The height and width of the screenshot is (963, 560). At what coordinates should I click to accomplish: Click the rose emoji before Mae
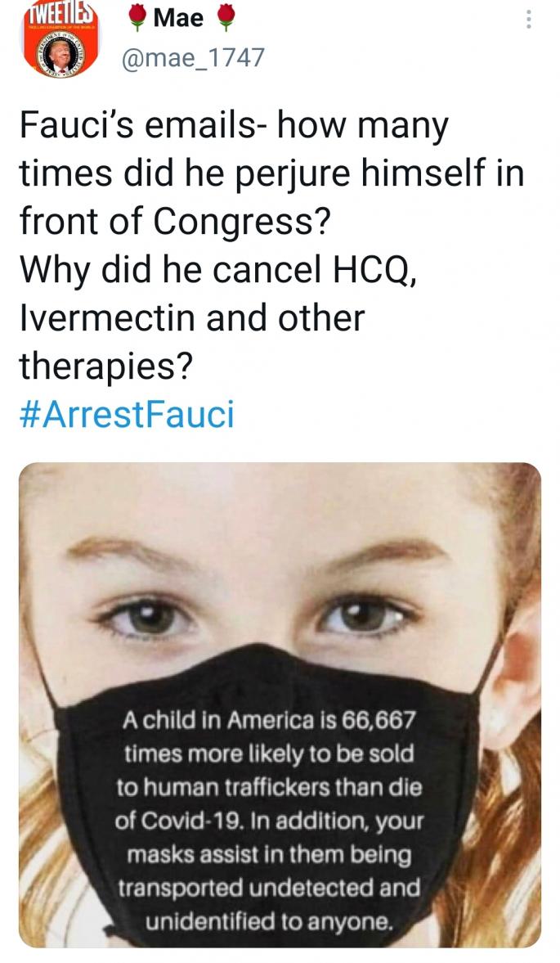[137, 17]
